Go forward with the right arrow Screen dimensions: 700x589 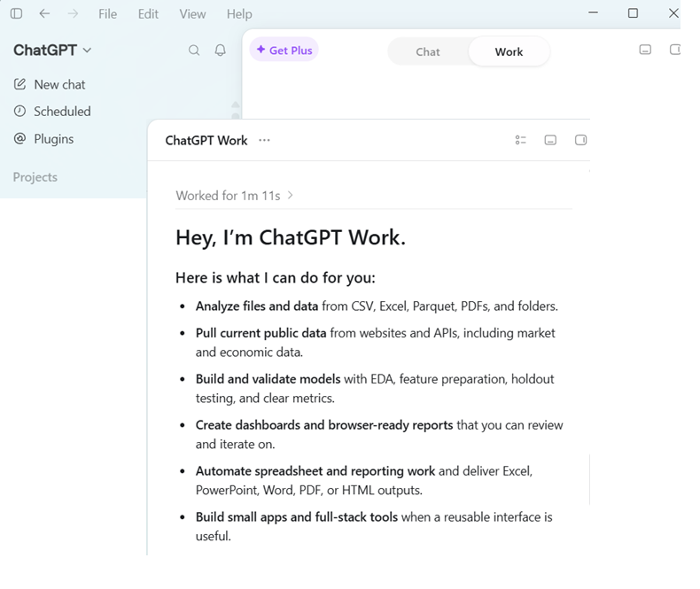point(73,14)
